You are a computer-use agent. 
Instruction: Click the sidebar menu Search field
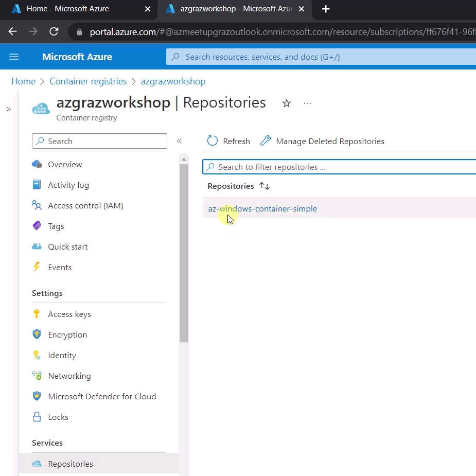pyautogui.click(x=99, y=141)
